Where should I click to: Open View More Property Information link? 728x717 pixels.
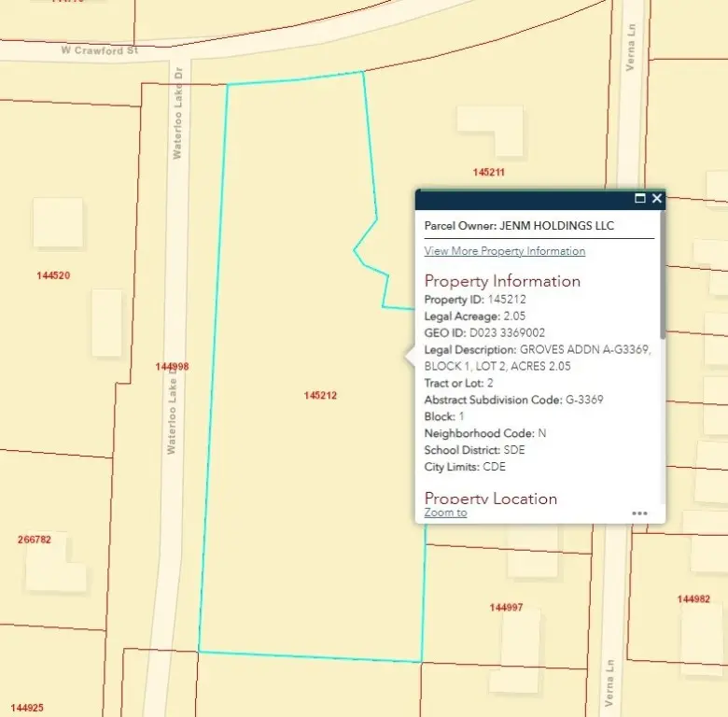[504, 251]
